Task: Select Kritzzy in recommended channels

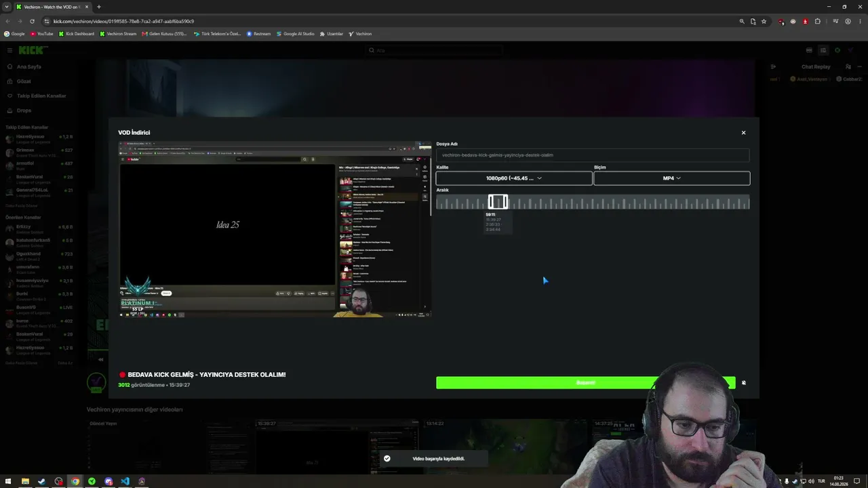Action: point(39,229)
